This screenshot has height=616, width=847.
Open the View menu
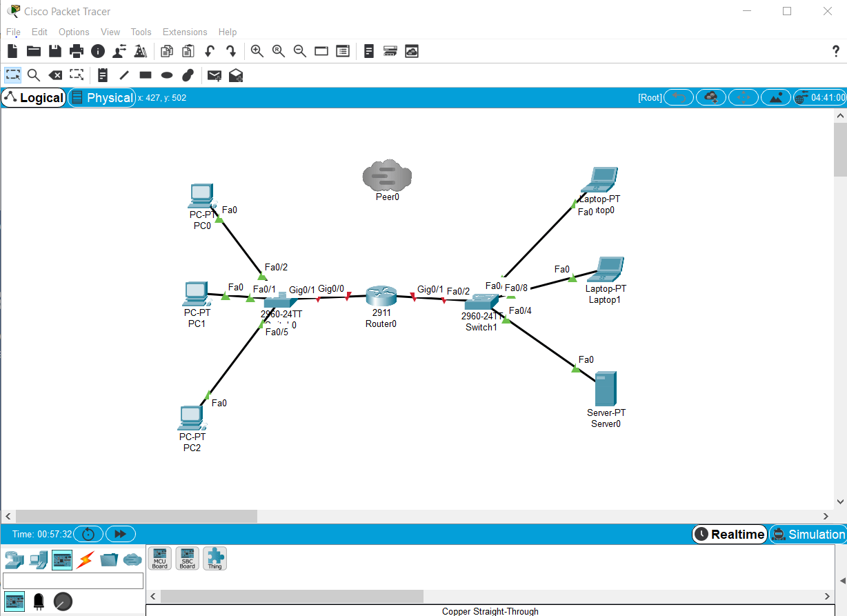click(110, 32)
